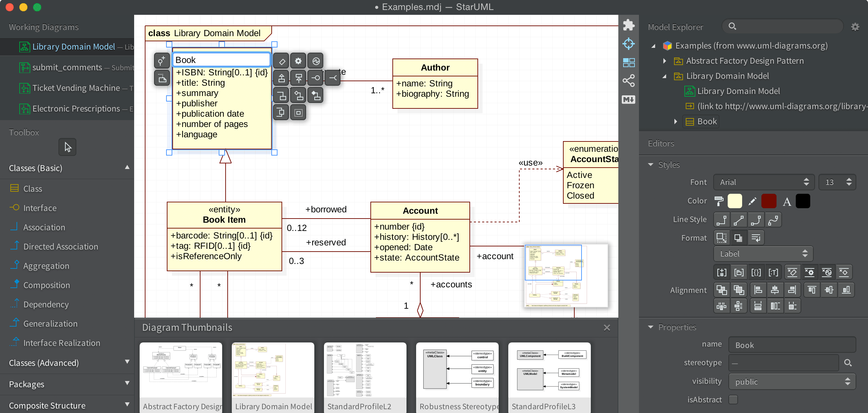Viewport: 868px width, 413px height.
Task: Select the Composition tool in toolbox
Action: (46, 284)
